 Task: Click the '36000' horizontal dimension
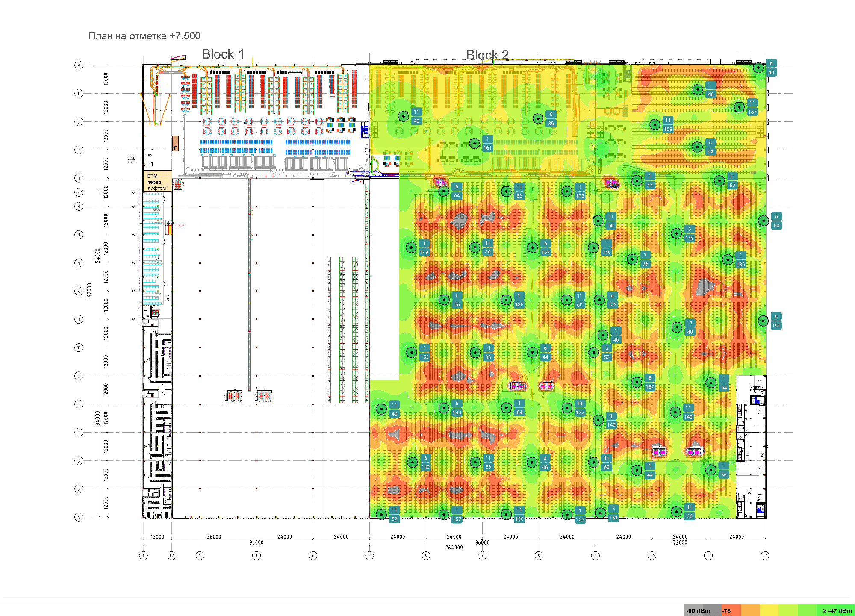point(214,537)
